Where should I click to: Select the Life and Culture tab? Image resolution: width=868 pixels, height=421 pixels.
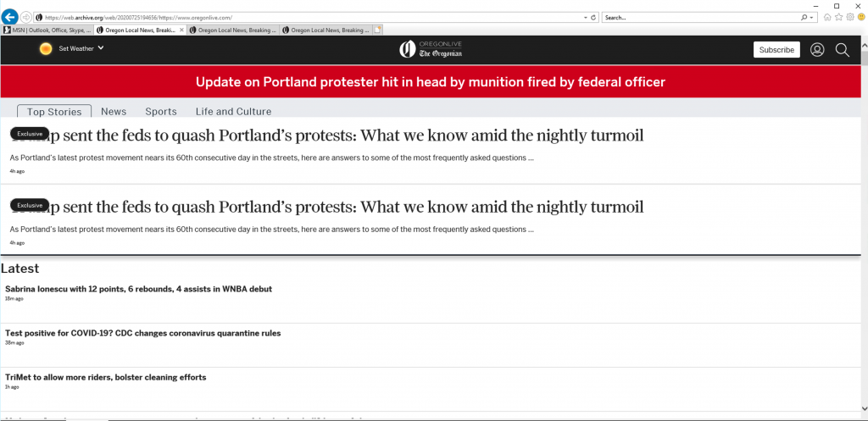click(x=234, y=112)
